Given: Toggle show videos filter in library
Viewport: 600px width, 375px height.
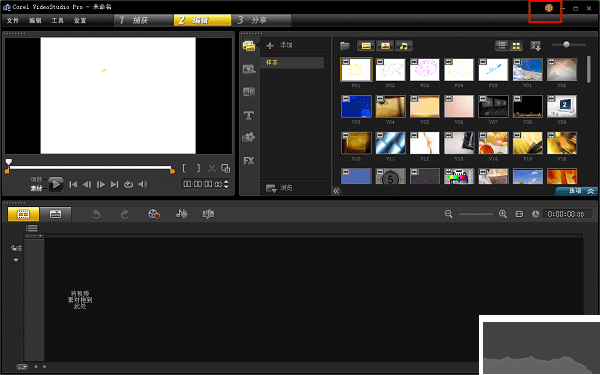Looking at the screenshot, I should point(366,46).
